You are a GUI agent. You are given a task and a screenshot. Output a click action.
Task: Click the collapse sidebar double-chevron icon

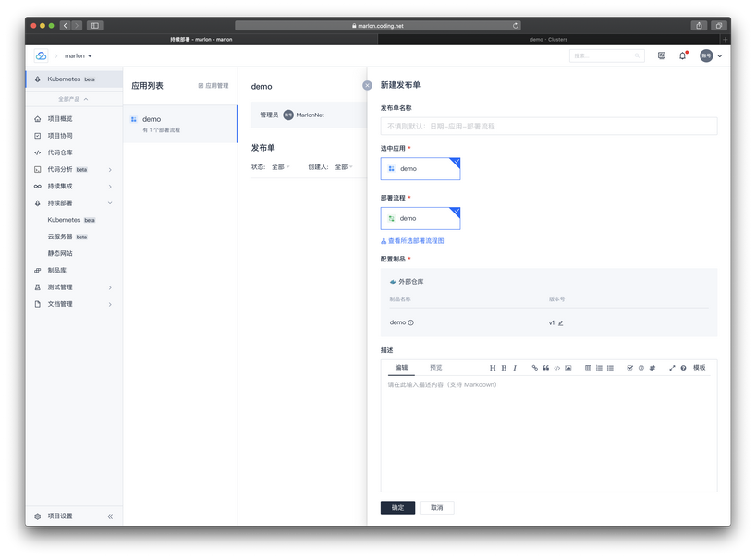pyautogui.click(x=110, y=516)
